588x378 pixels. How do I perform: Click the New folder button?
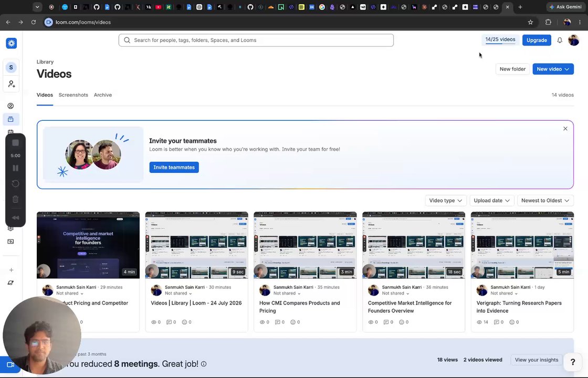coord(512,69)
